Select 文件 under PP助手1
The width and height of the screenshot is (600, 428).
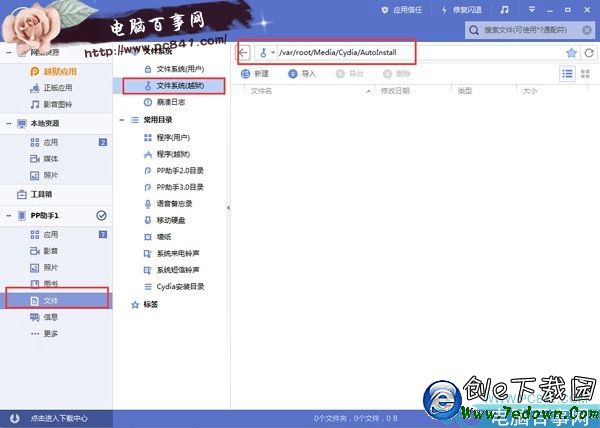coord(57,301)
